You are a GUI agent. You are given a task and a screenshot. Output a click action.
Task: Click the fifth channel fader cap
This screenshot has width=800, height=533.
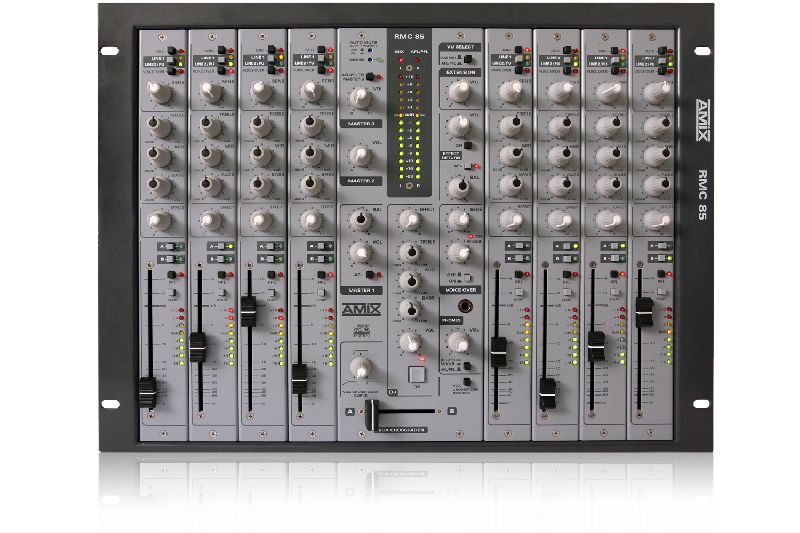coord(498,352)
